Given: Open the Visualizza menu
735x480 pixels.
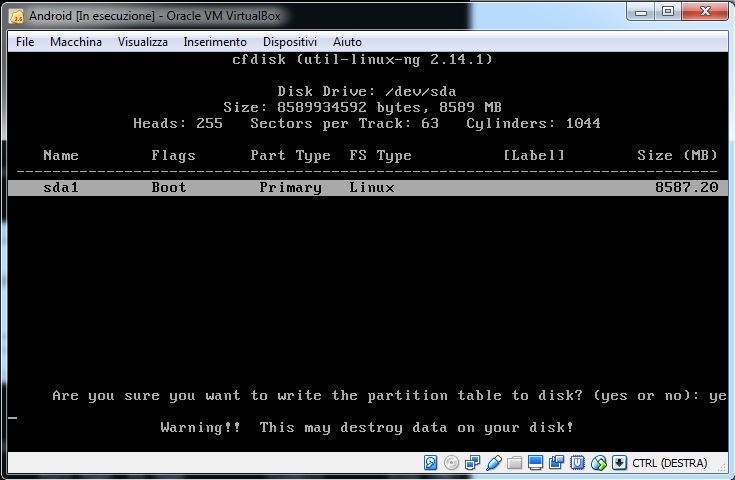Looking at the screenshot, I should [x=142, y=42].
